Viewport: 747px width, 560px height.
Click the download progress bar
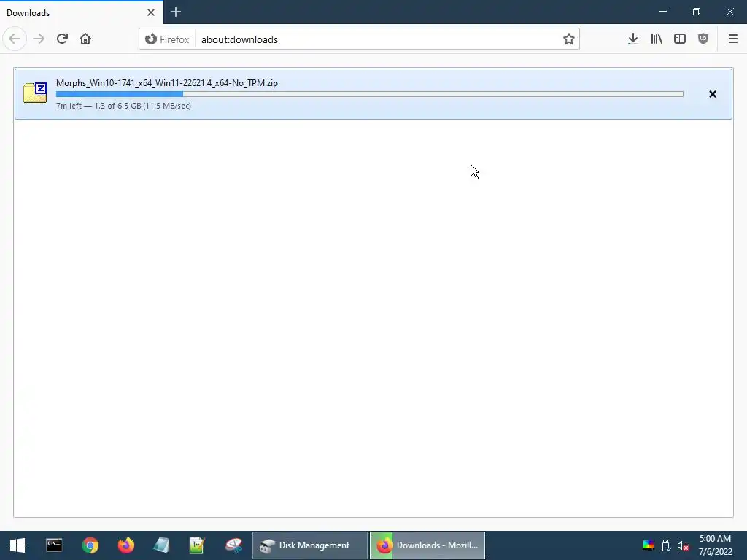[x=370, y=94]
